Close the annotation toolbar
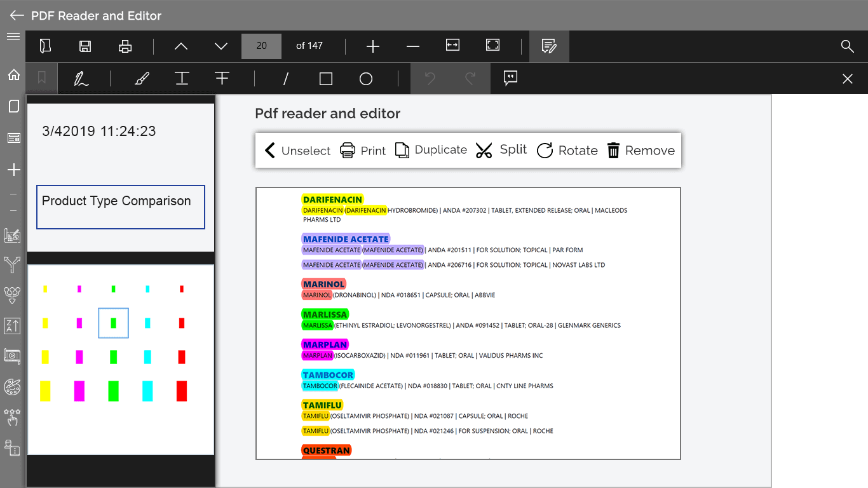 coord(847,79)
